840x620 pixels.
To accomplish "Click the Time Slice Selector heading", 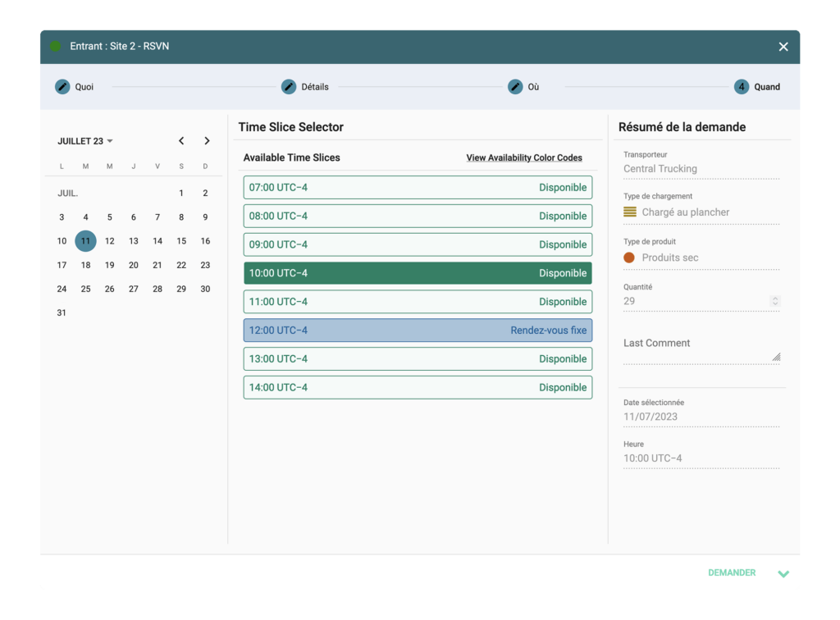I will (x=291, y=127).
